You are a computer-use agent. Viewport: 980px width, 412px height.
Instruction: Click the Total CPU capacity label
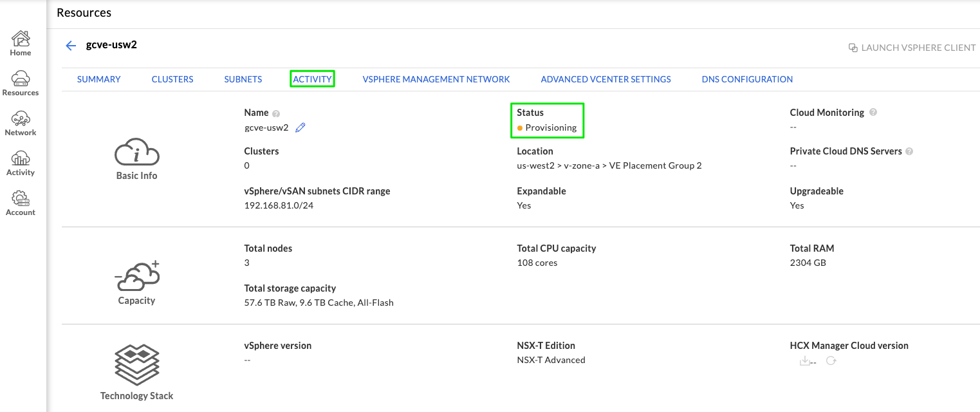[x=557, y=248]
